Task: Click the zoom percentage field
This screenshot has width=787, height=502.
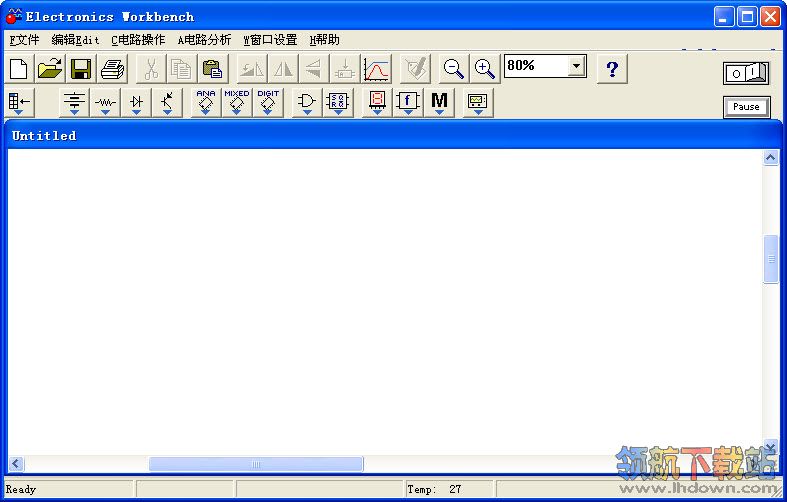Action: 537,66
